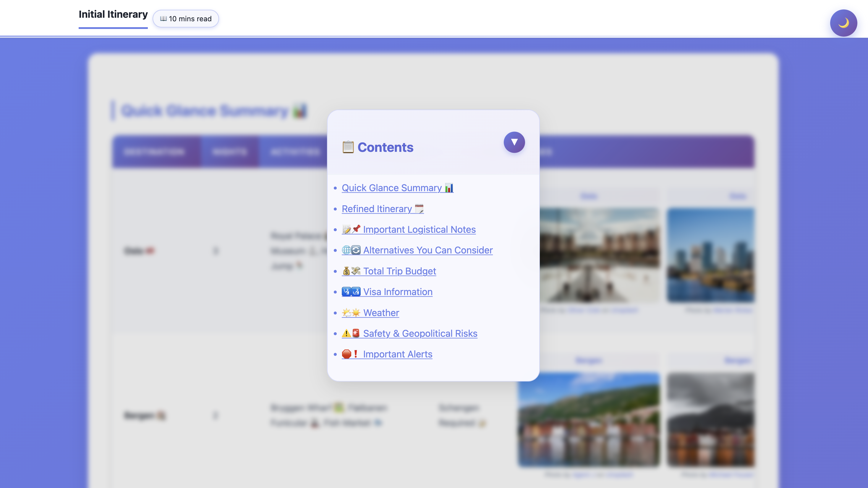Viewport: 868px width, 488px height.
Task: Open Visa Information section link
Action: (x=398, y=292)
